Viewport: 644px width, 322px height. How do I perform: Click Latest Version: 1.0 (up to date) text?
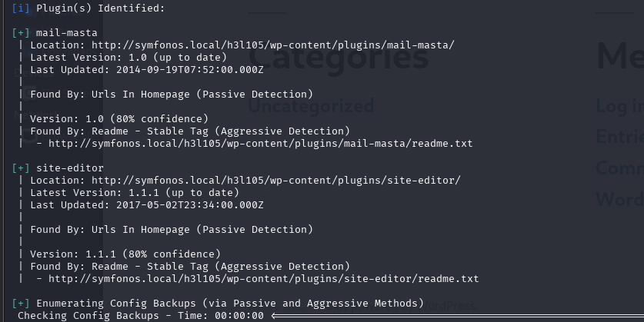tap(128, 58)
